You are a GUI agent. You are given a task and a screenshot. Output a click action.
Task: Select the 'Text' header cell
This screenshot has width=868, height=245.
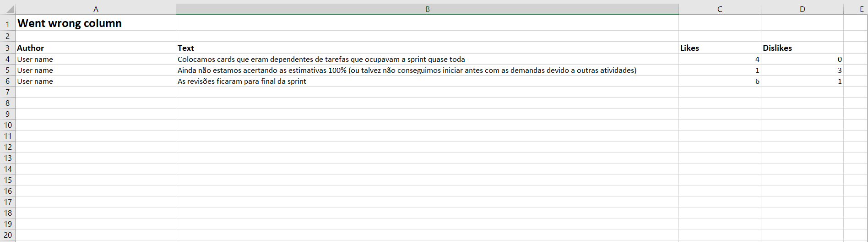pyautogui.click(x=186, y=48)
